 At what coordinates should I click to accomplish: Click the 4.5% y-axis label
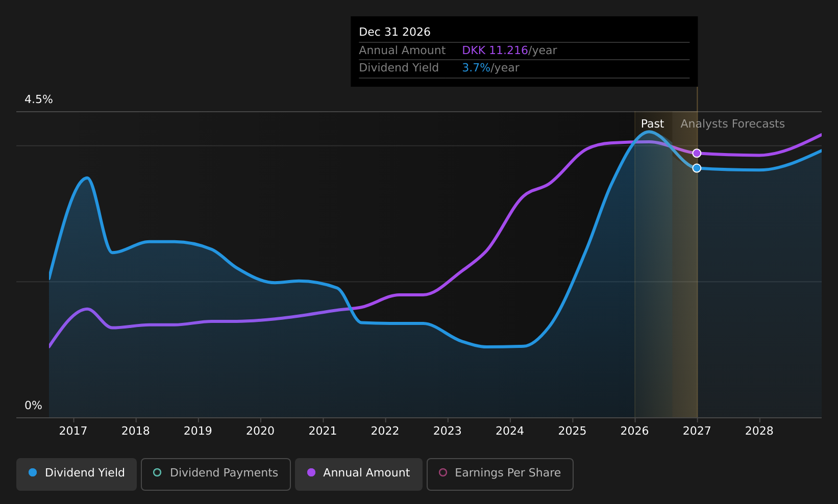(x=39, y=99)
